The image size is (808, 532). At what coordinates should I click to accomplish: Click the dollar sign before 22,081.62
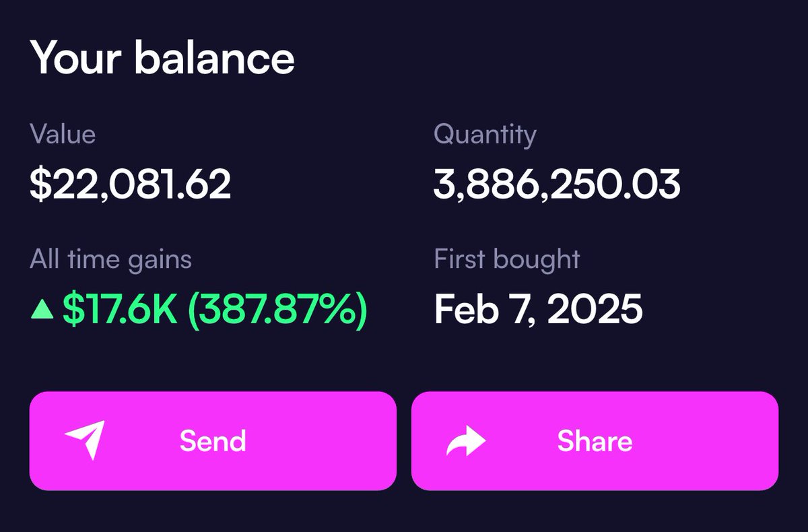[39, 184]
